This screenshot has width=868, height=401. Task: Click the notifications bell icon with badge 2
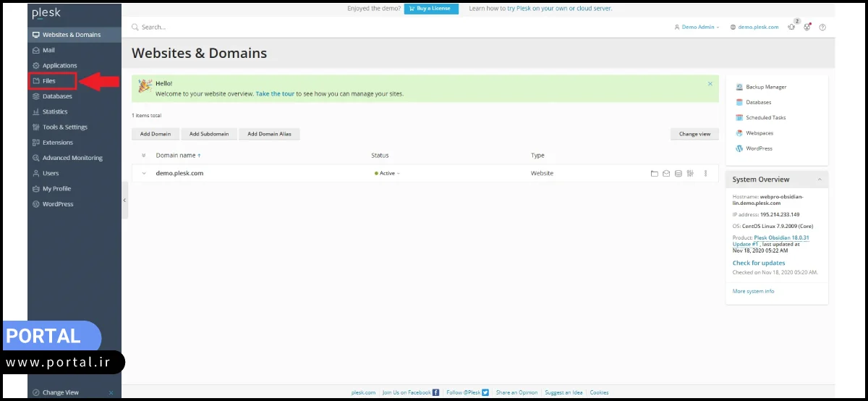(791, 27)
